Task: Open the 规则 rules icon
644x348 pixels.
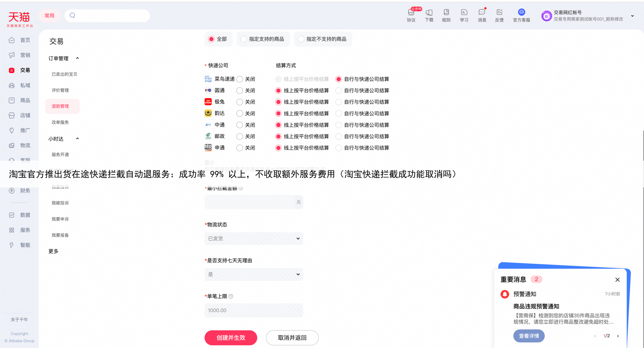Action: click(x=446, y=15)
